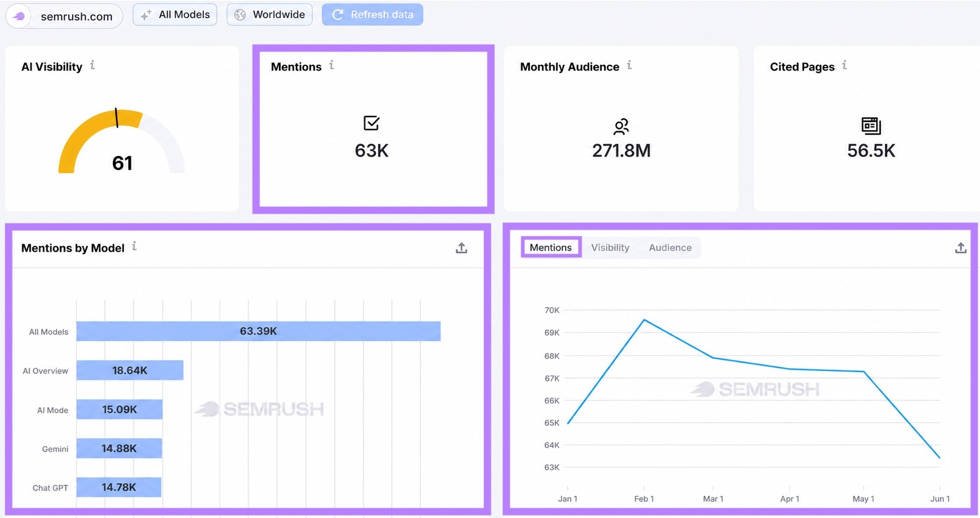
Task: Show info tooltip for Monthly Audience
Action: pyautogui.click(x=629, y=65)
